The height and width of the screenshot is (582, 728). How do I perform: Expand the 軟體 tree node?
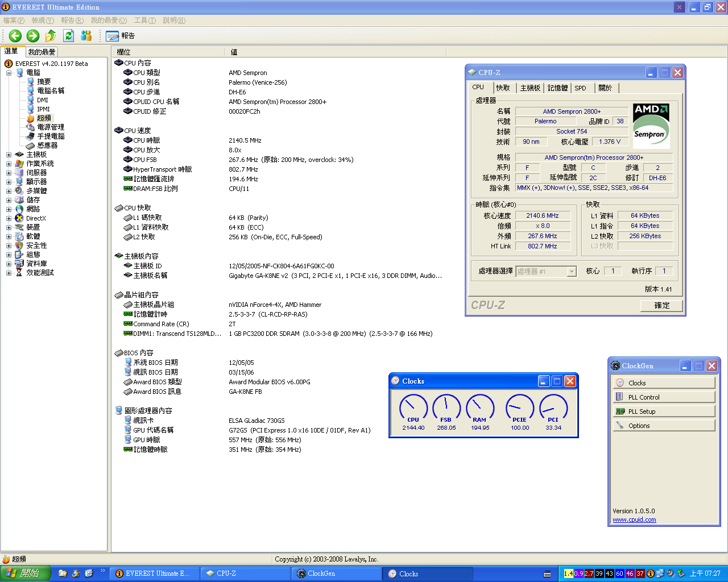[x=9, y=236]
